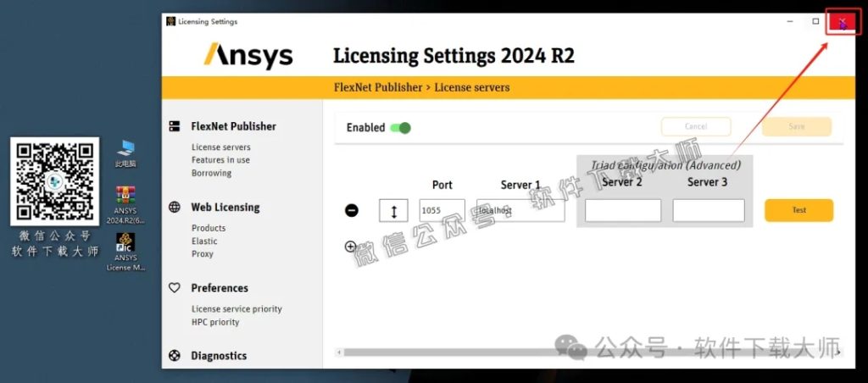Close the Licensing Settings window

(842, 22)
